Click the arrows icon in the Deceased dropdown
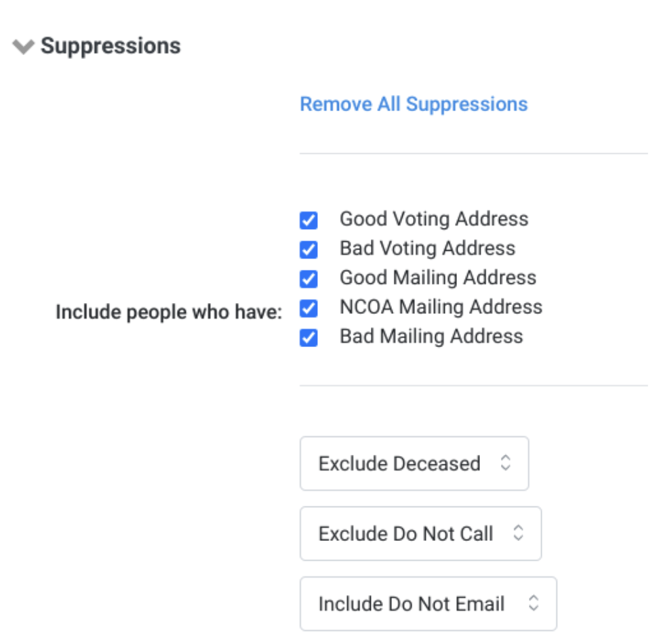659x644 pixels. (x=505, y=464)
